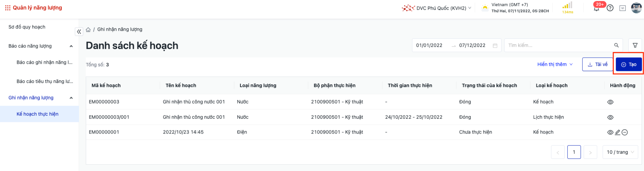The width and height of the screenshot is (644, 171).
Task: Click the search magnifier icon
Action: [616, 45]
